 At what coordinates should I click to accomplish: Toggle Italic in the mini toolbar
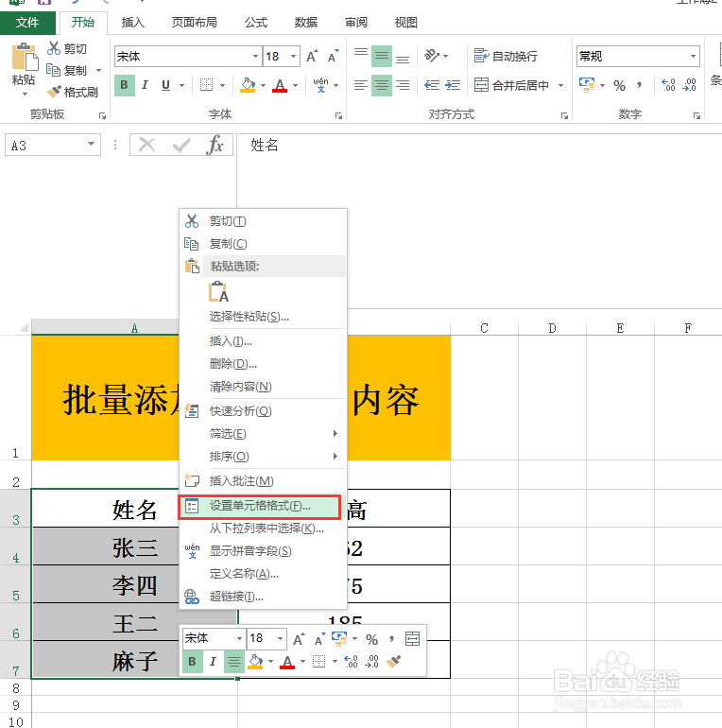click(x=213, y=661)
